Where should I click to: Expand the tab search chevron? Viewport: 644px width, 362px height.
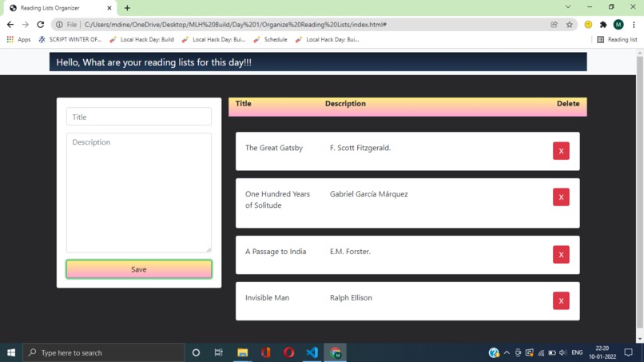pyautogui.click(x=567, y=7)
